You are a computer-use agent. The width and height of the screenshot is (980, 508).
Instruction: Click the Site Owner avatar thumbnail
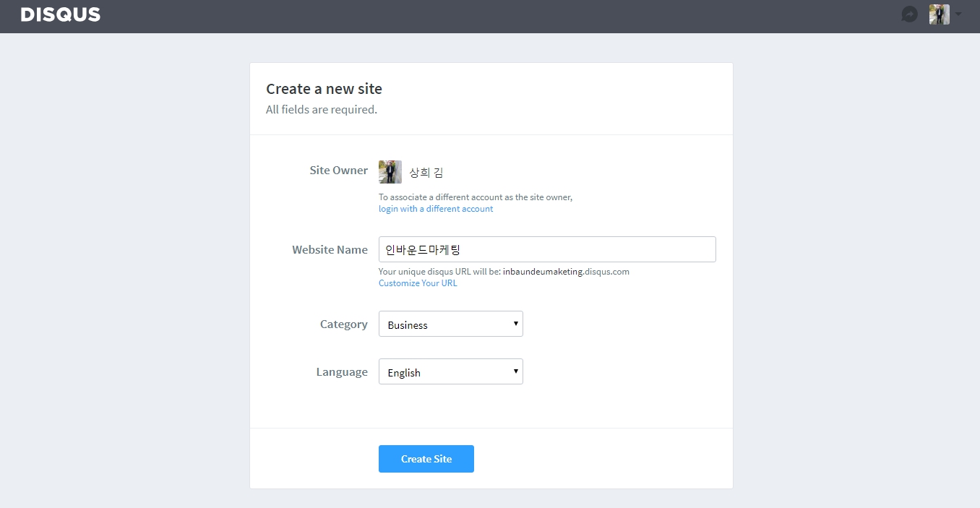tap(390, 172)
